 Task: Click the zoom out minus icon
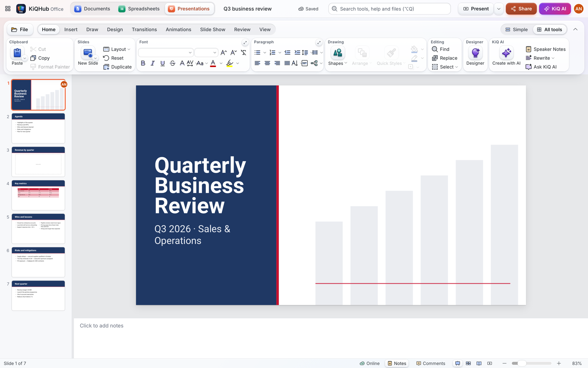pos(505,363)
